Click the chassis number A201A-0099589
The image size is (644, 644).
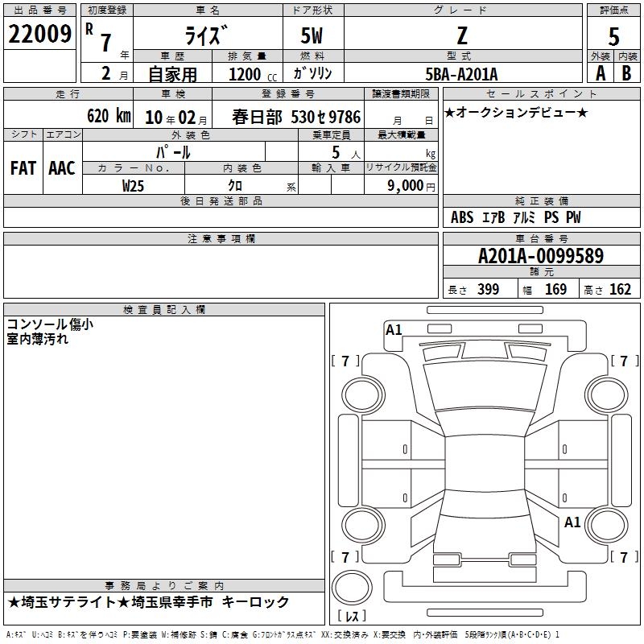pos(541,255)
